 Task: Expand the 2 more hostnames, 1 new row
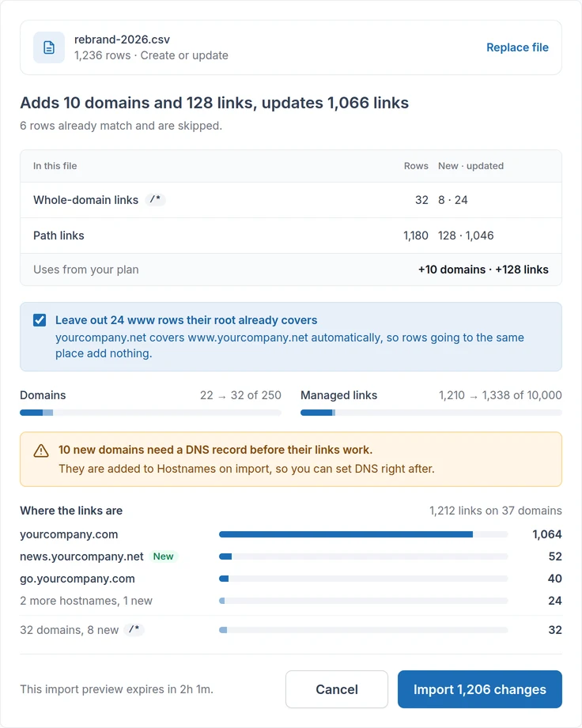291,601
